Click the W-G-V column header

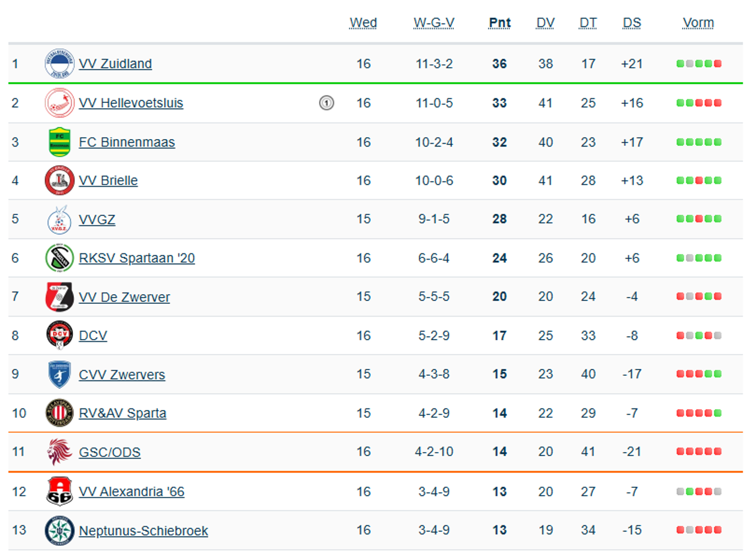pyautogui.click(x=434, y=23)
